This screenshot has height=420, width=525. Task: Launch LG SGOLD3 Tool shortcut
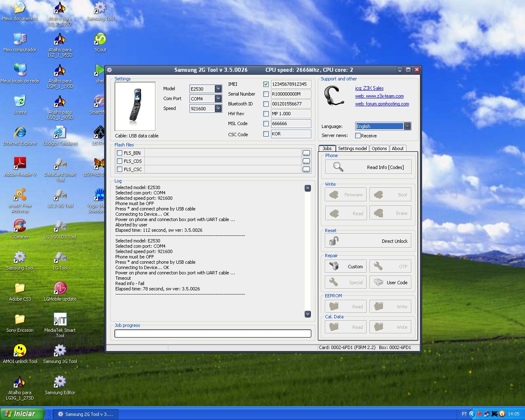[x=60, y=229]
